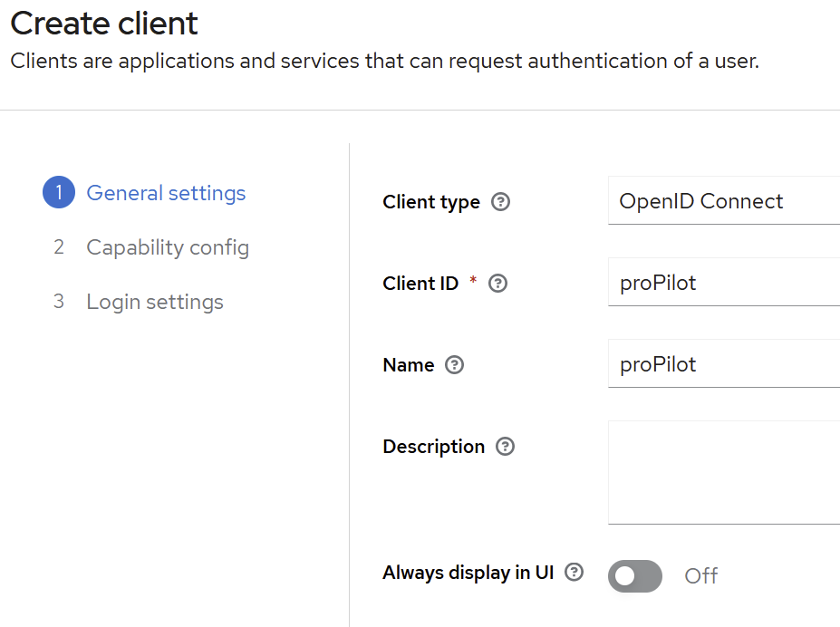840x627 pixels.
Task: Click into the Client ID field
Action: tap(723, 283)
